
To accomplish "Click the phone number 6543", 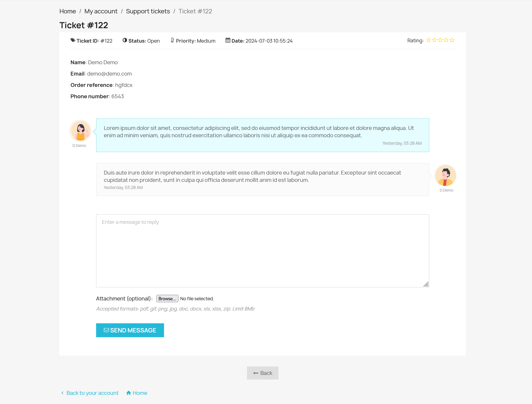I will pos(117,96).
